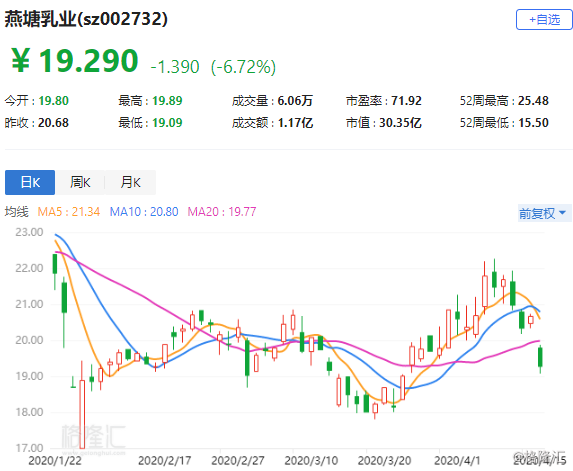Screen dimensions: 573x471
Task: Click the 23.00 price axis label
Action: point(29,232)
